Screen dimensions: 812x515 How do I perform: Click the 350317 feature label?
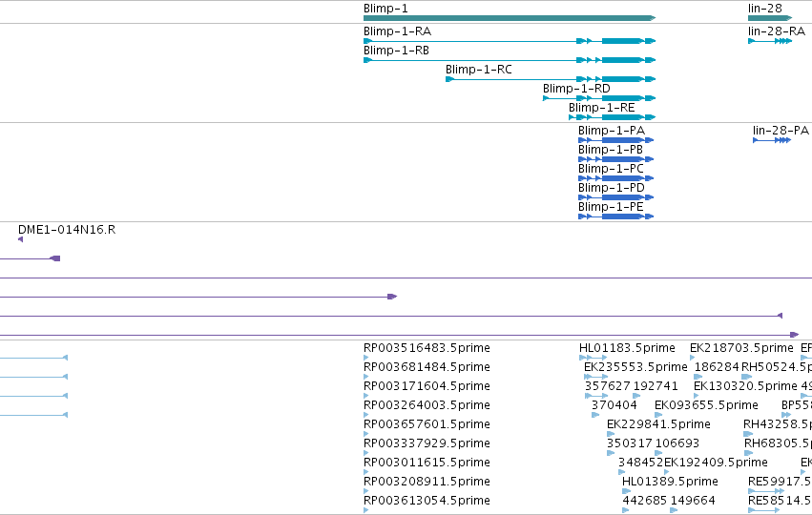click(630, 443)
